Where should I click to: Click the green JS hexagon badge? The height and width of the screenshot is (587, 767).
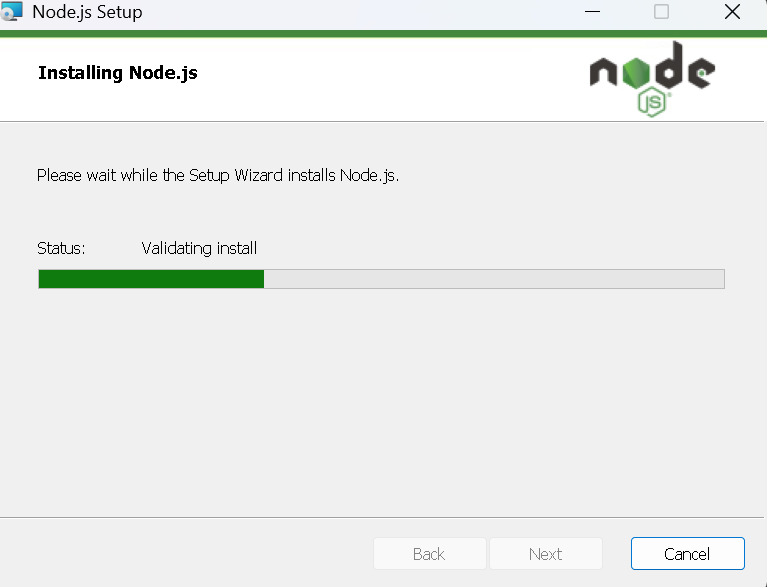coord(653,102)
